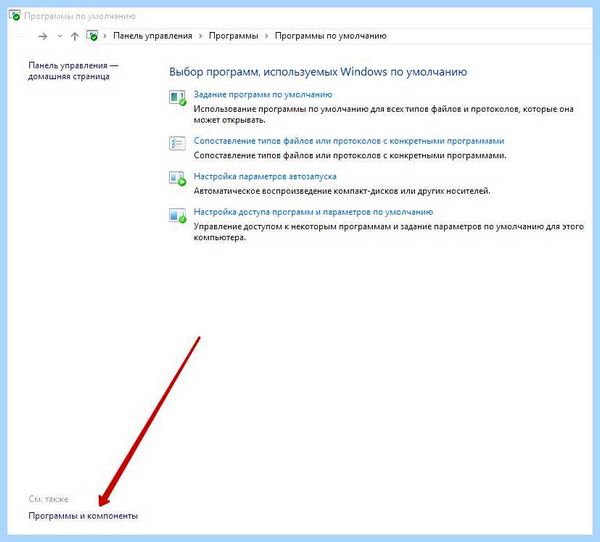Image resolution: width=600 pixels, height=542 pixels.
Task: Expand chevron after Программы breadcrumb
Action: click(x=266, y=36)
